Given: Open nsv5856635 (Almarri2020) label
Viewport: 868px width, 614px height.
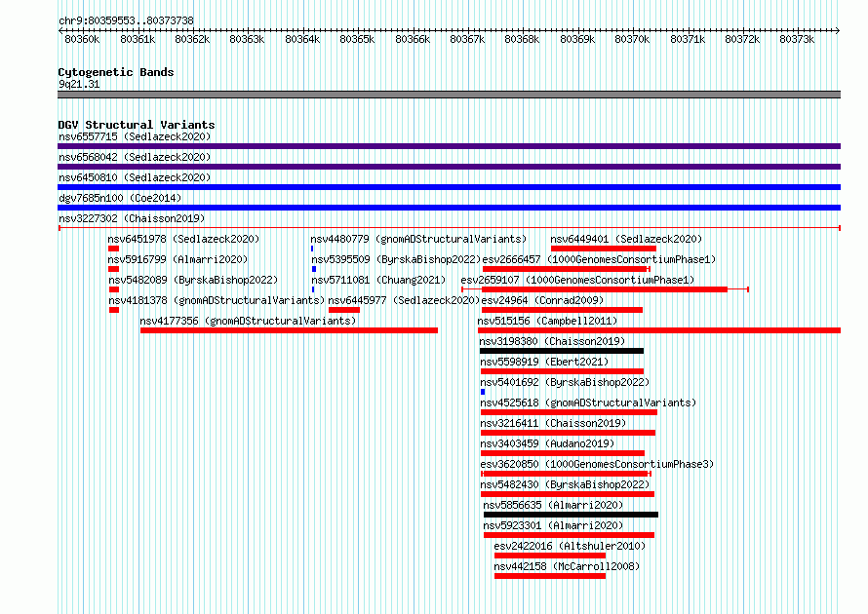Looking at the screenshot, I should [x=553, y=505].
